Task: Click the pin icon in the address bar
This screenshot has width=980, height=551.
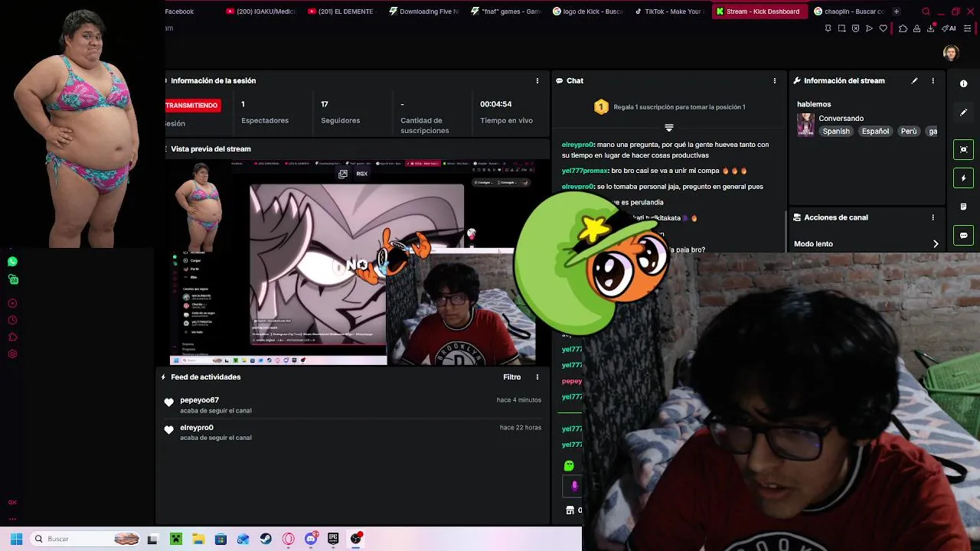Action: (828, 28)
